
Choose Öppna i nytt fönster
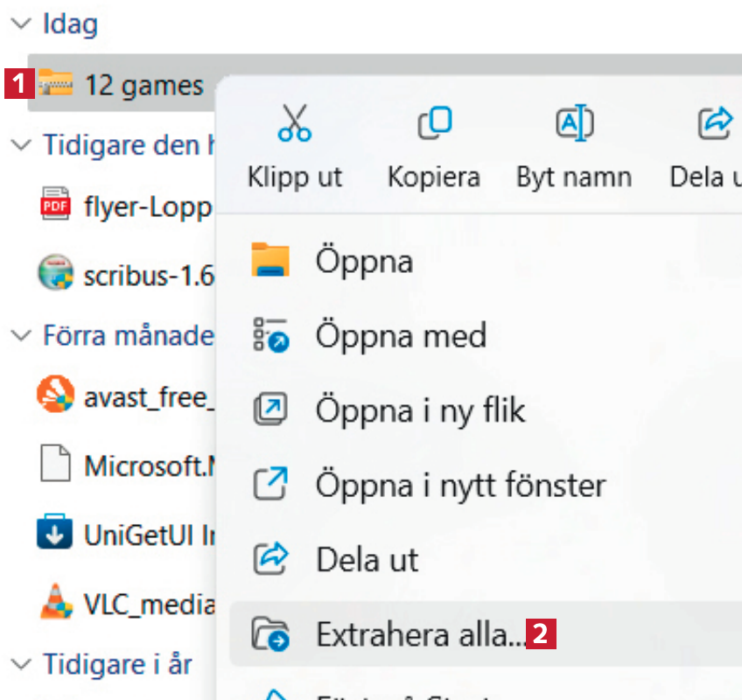click(460, 484)
